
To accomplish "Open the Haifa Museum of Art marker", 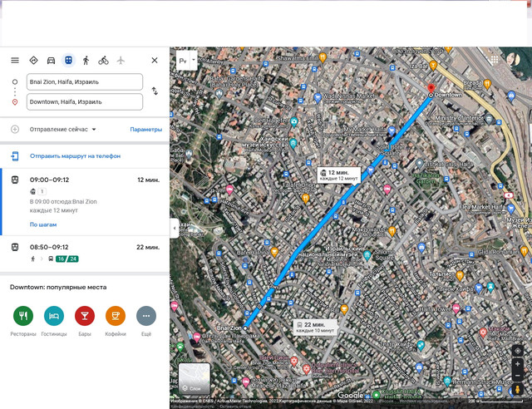I will (x=293, y=143).
